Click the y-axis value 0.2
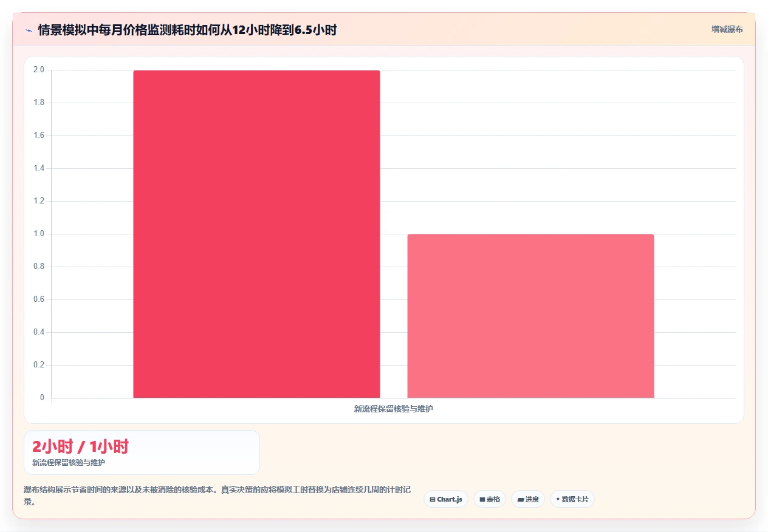This screenshot has width=768, height=532. [x=38, y=365]
